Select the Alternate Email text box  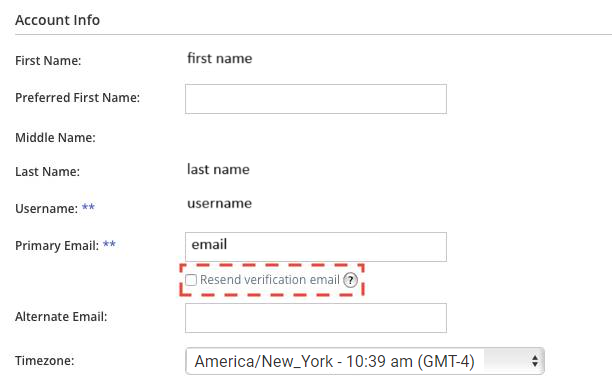316,318
